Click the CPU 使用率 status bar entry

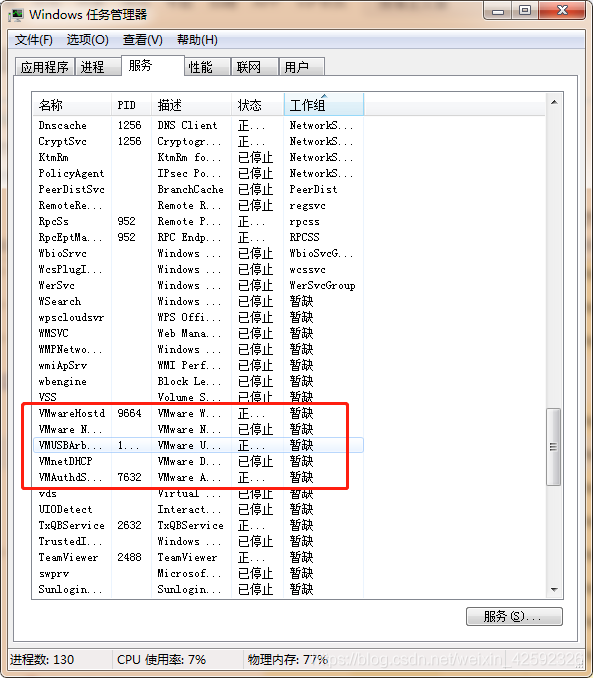tap(161, 660)
